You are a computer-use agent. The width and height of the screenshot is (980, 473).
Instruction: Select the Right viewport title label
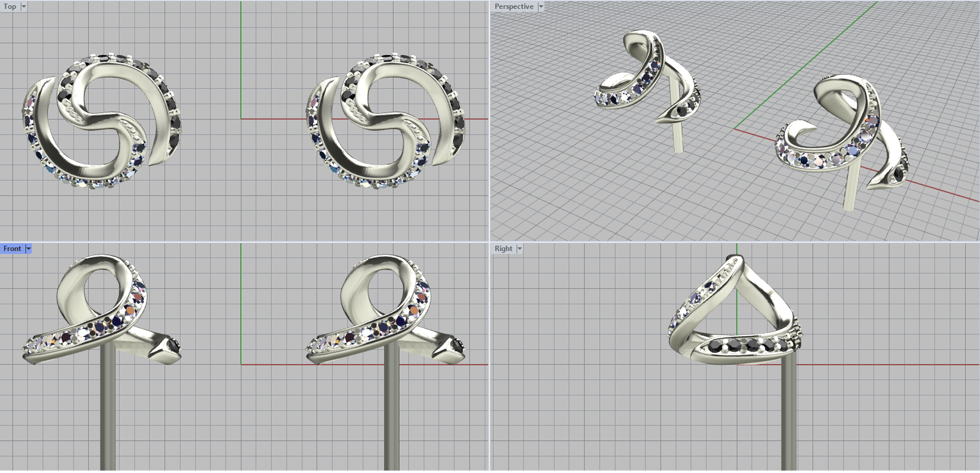tap(503, 249)
